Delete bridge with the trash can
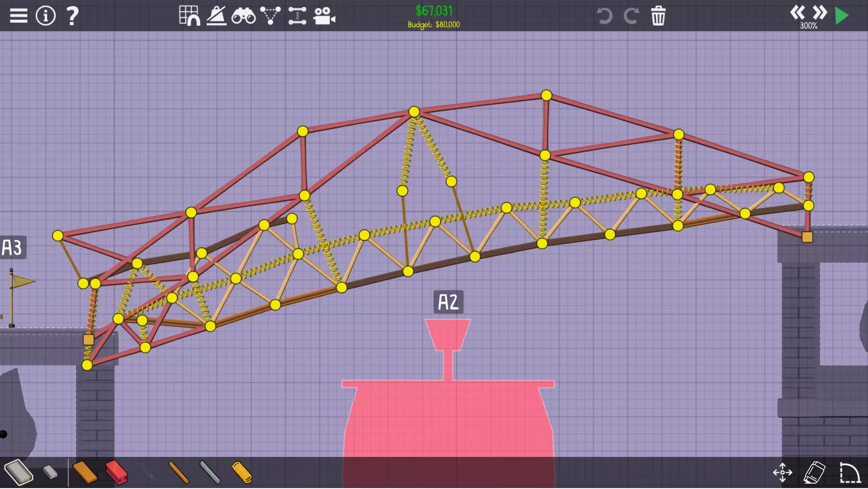 click(658, 16)
